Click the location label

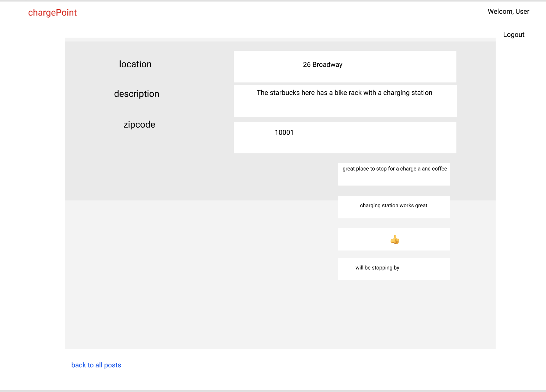point(135,64)
